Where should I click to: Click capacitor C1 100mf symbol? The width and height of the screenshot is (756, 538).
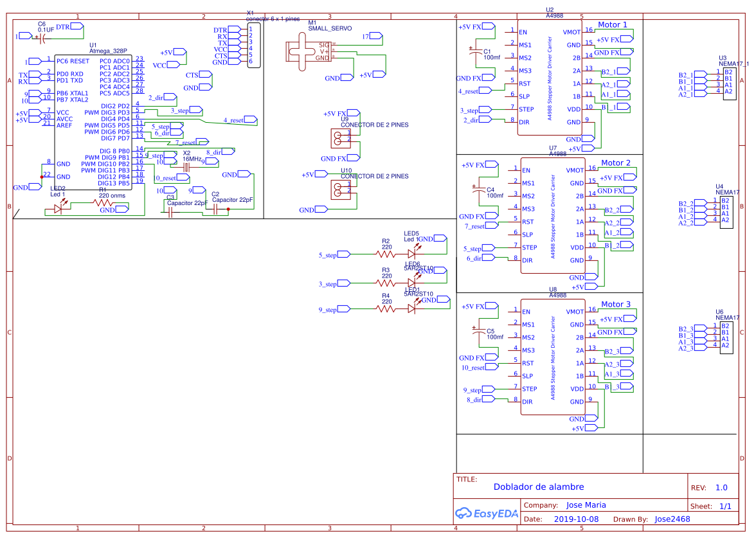(x=476, y=51)
